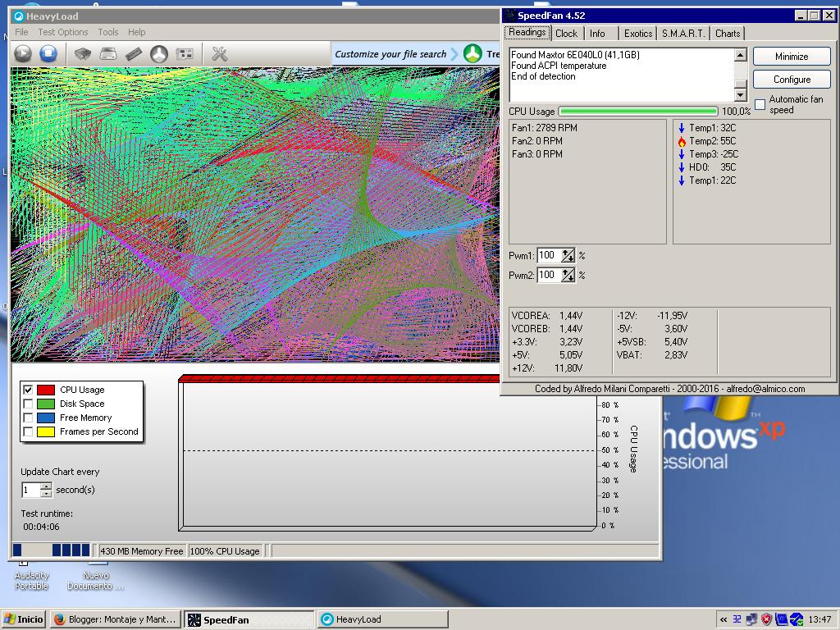The height and width of the screenshot is (630, 840).
Task: Click the SpeedFan Minimize button
Action: click(x=792, y=57)
